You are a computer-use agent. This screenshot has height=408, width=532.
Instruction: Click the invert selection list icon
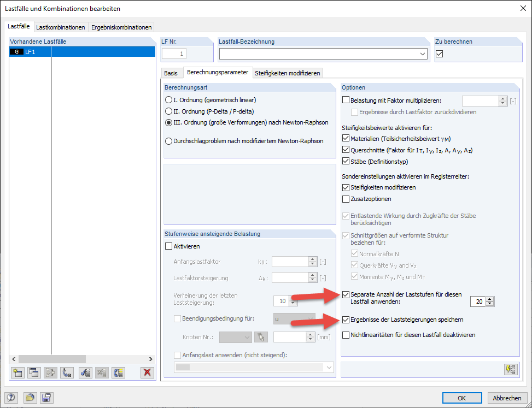[x=119, y=372]
